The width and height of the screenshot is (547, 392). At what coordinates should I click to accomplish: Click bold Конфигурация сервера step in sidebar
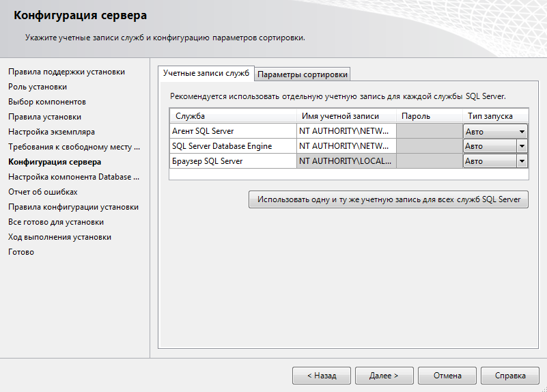55,162
